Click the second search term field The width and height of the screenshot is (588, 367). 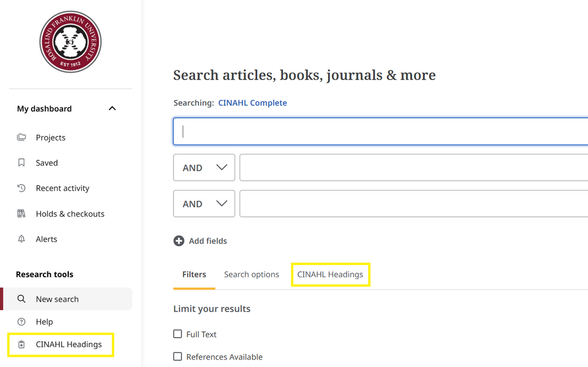coord(414,167)
